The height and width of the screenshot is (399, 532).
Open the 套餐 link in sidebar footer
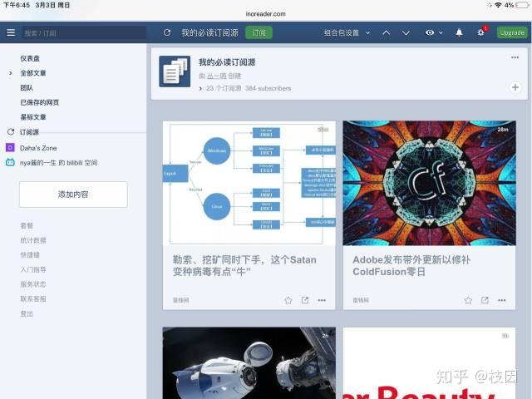tap(27, 225)
